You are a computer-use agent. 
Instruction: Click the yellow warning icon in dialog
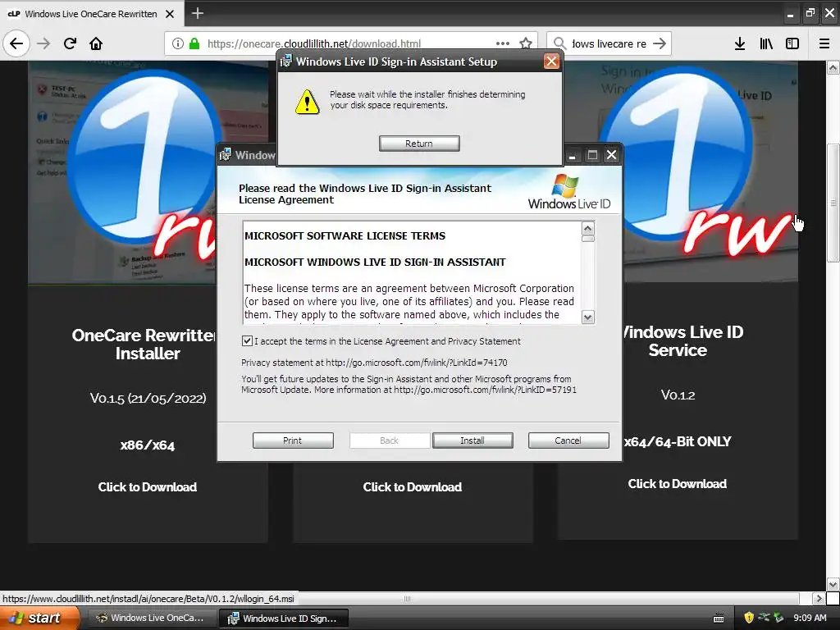307,101
